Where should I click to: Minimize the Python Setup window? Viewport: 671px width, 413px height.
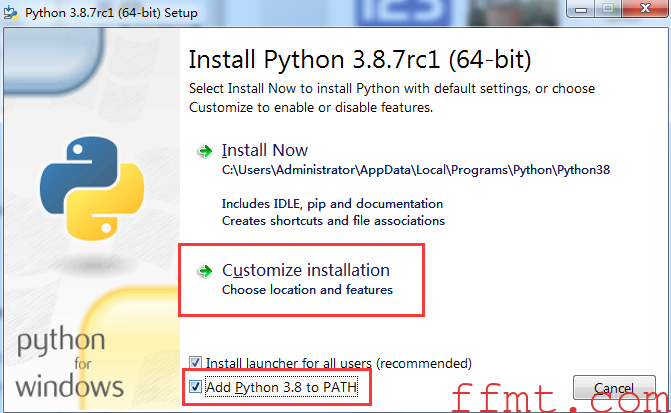point(580,9)
